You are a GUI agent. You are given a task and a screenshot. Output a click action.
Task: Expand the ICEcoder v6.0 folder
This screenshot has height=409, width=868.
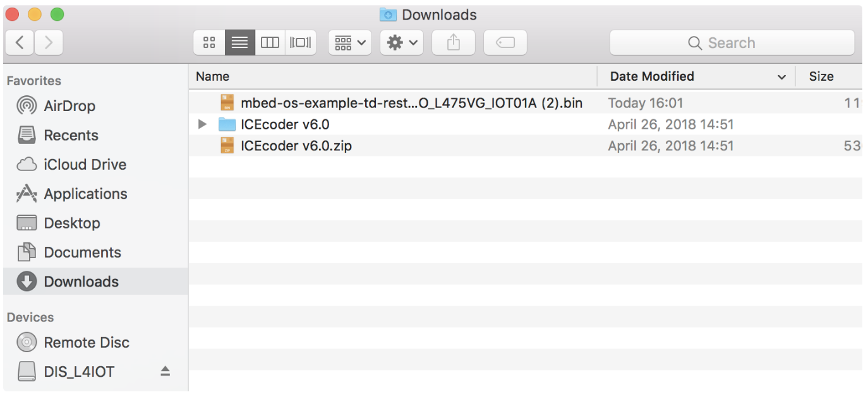pyautogui.click(x=202, y=124)
